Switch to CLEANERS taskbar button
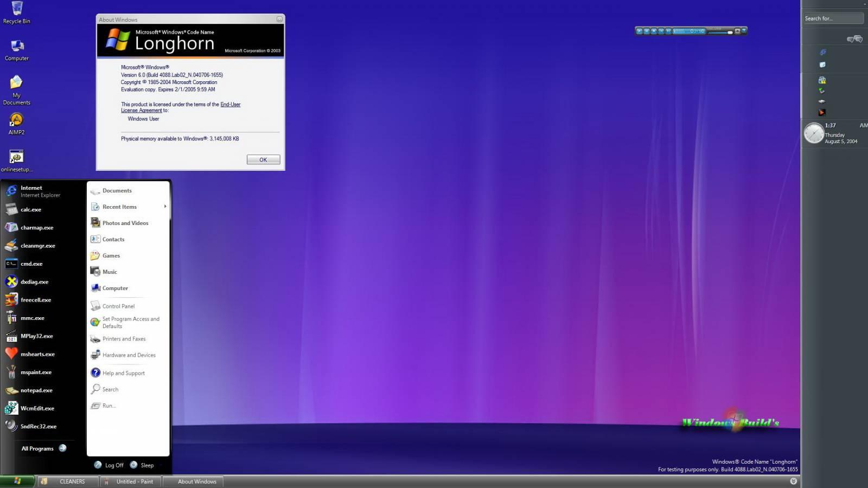868x488 pixels. pos(68,481)
